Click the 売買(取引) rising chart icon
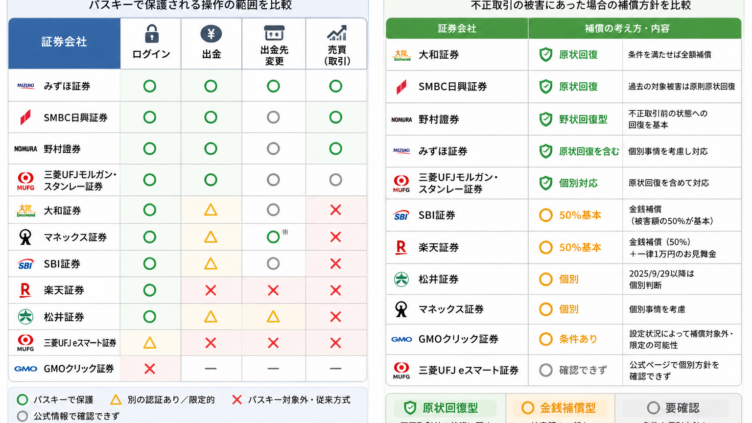The image size is (752, 423). 336,33
